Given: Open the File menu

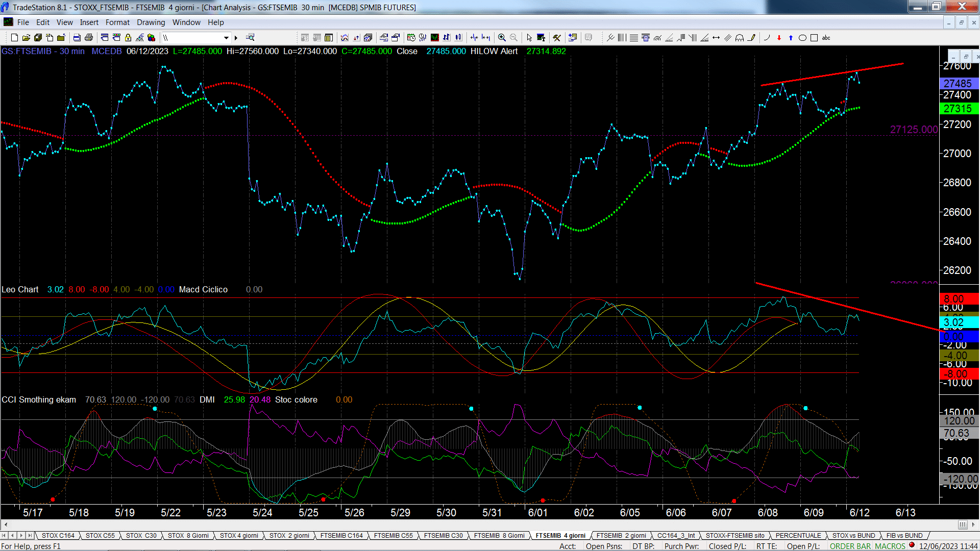Looking at the screenshot, I should [23, 22].
